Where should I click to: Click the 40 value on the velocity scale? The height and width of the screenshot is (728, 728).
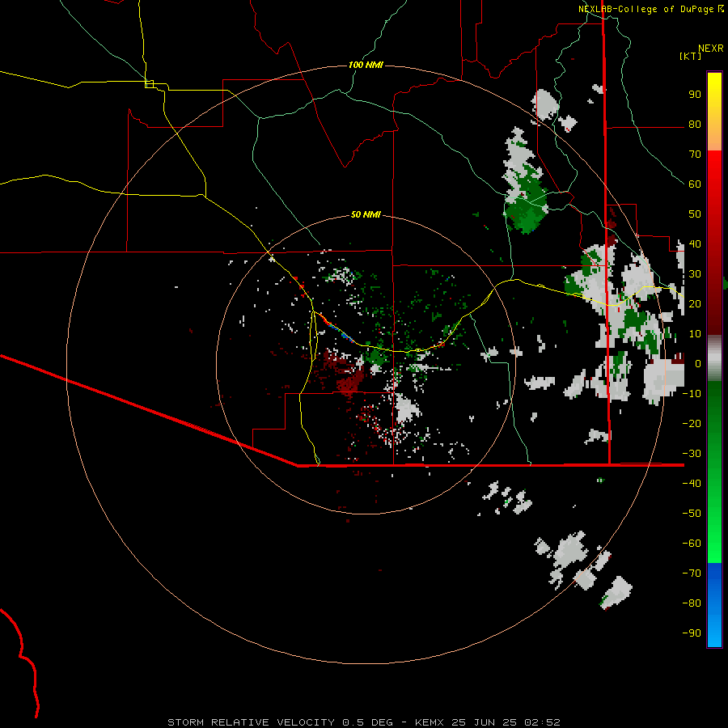point(695,243)
